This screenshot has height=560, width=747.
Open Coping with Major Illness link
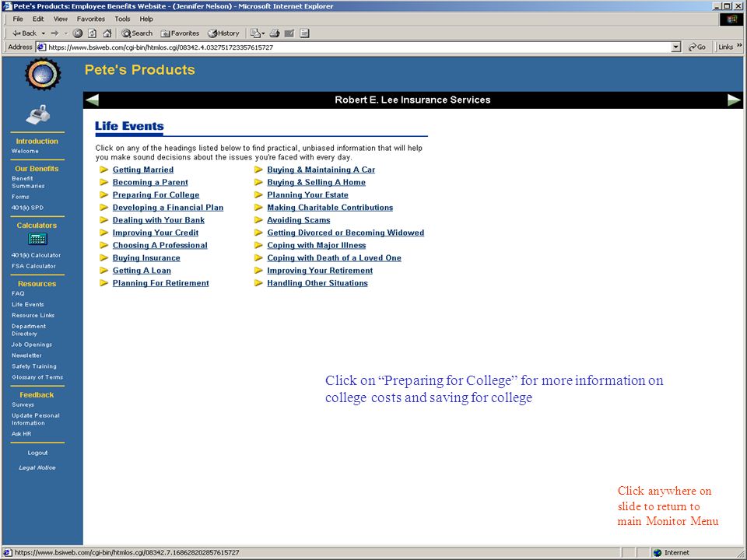coord(317,245)
